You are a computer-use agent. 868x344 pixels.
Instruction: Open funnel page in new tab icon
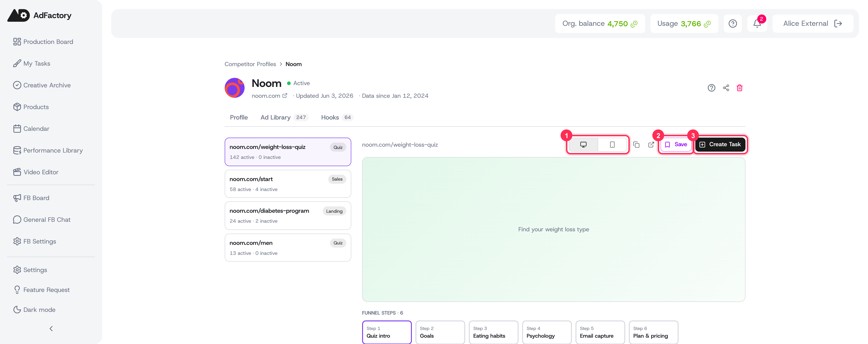coord(651,145)
